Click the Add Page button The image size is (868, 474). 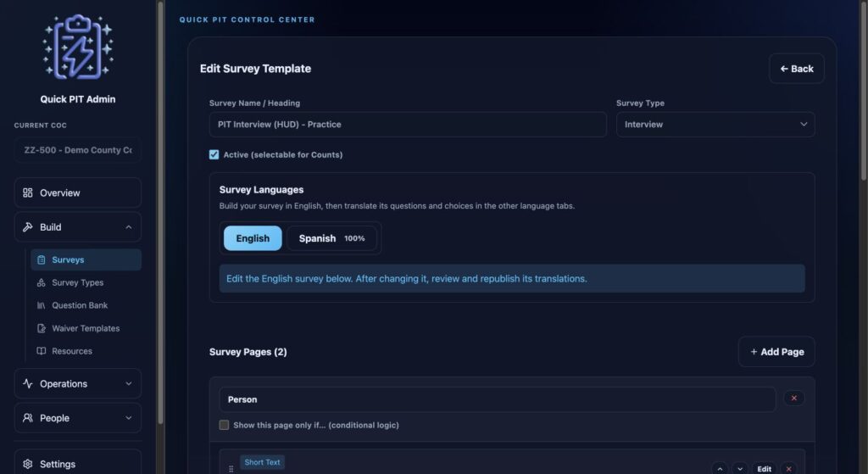point(776,352)
